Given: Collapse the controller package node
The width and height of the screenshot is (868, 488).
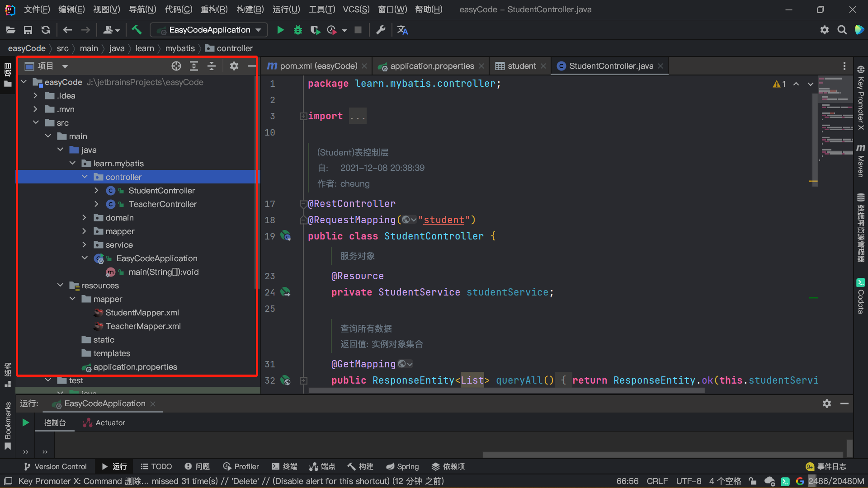Looking at the screenshot, I should pyautogui.click(x=85, y=177).
